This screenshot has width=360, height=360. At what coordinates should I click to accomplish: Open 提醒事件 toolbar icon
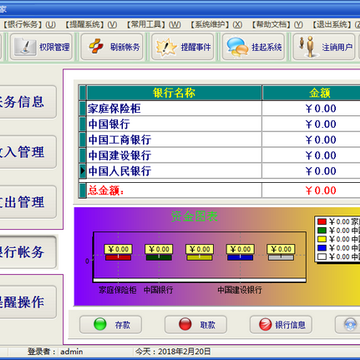166,47
